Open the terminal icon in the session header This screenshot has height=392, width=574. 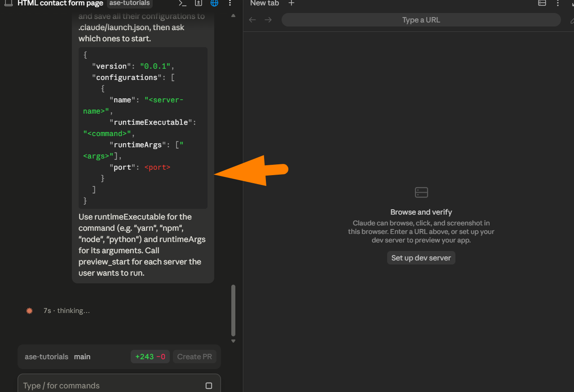coord(182,3)
